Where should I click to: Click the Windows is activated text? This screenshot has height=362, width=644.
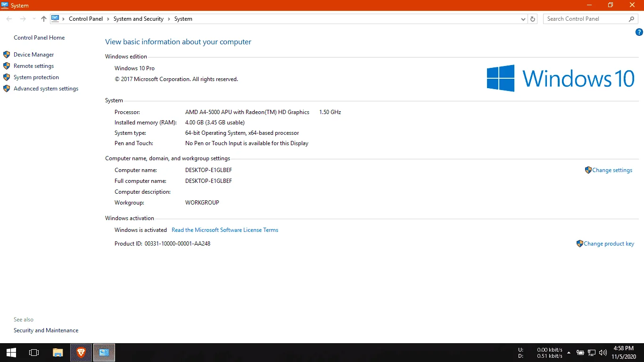[x=140, y=230]
